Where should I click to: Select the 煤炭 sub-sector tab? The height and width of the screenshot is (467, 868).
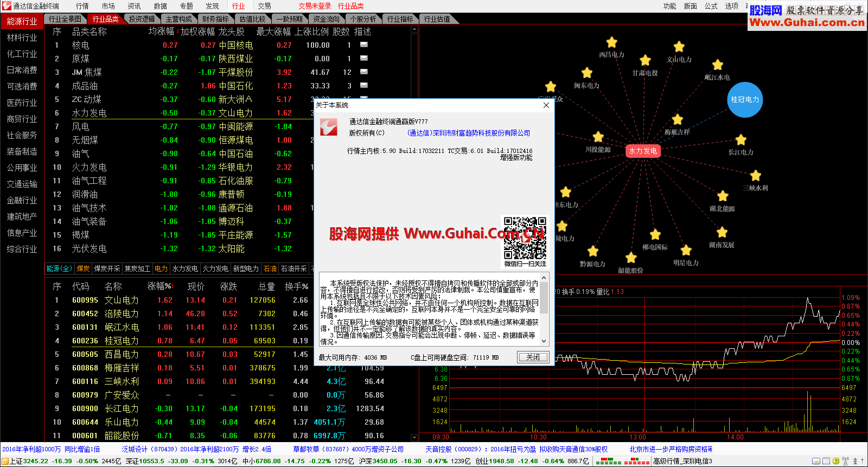[83, 268]
